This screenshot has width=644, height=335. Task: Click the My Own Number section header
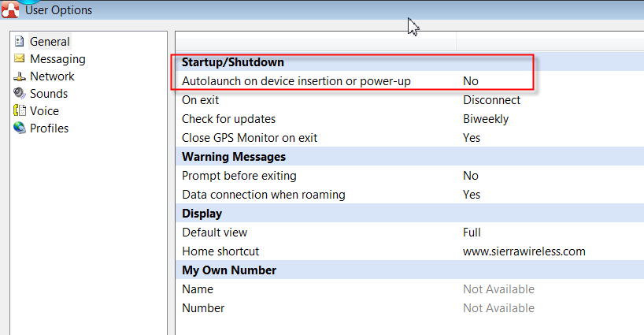tap(229, 270)
